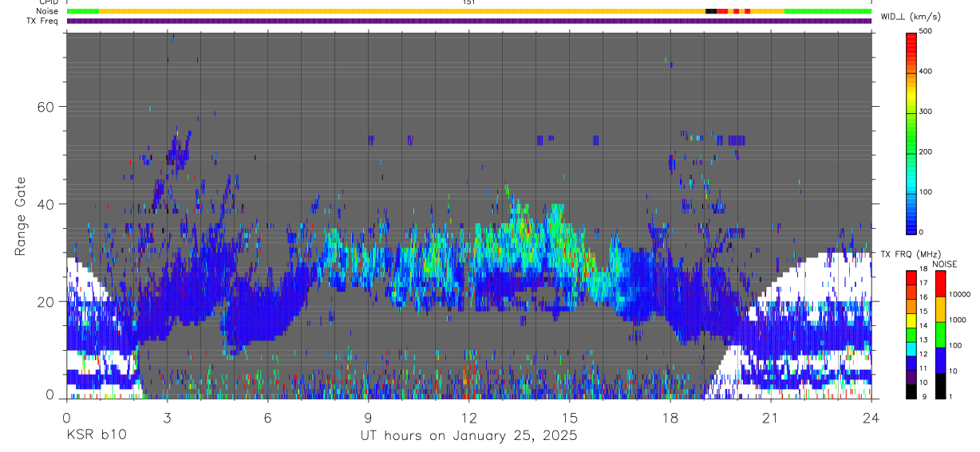Click the '9' tick on TX FRQ legend
980x452 pixels.
[923, 396]
